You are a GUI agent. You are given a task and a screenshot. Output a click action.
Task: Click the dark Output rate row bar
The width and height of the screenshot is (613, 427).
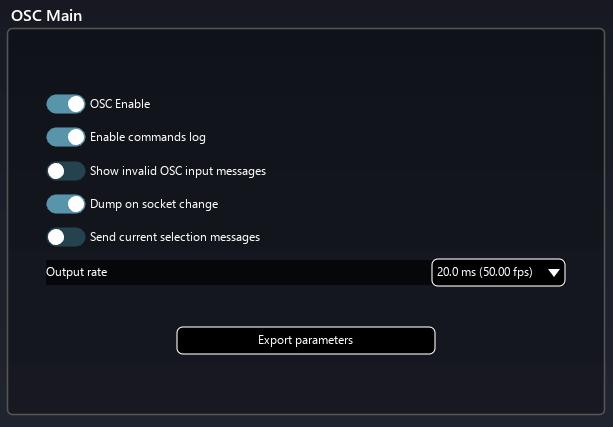click(x=300, y=272)
